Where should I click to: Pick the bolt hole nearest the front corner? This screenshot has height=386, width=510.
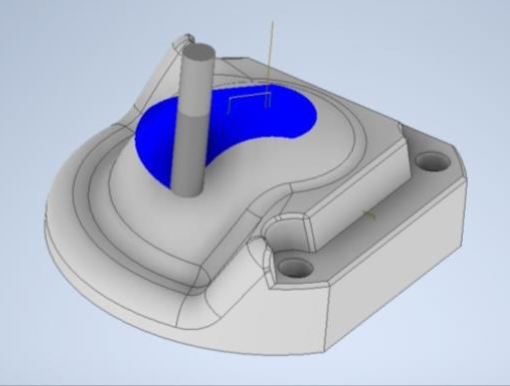pos(295,268)
